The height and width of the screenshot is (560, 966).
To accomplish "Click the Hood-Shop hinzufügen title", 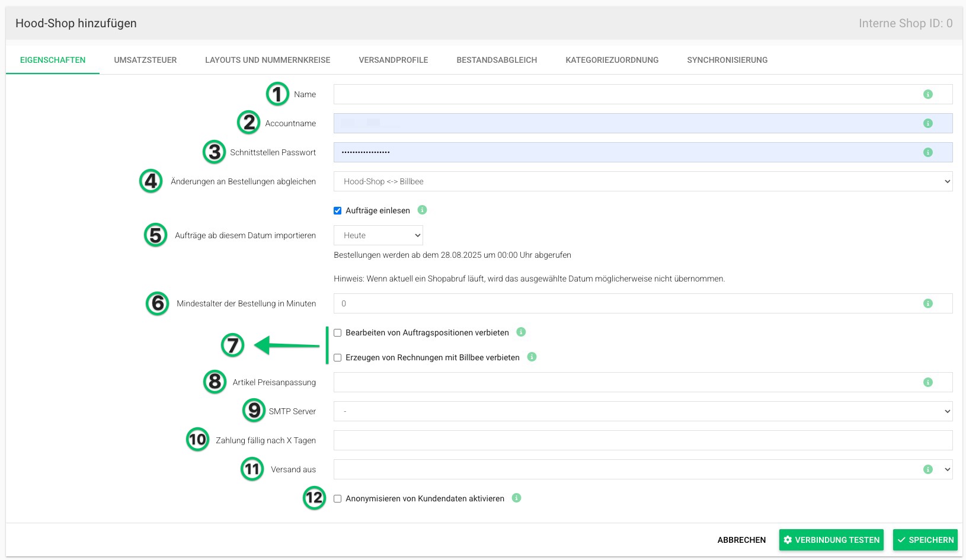I will 76,23.
